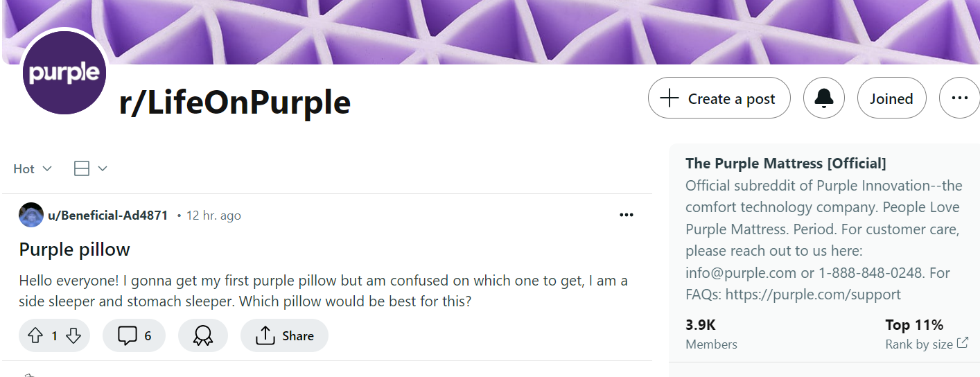
Task: Open the card view layout dropdown
Action: pyautogui.click(x=91, y=169)
